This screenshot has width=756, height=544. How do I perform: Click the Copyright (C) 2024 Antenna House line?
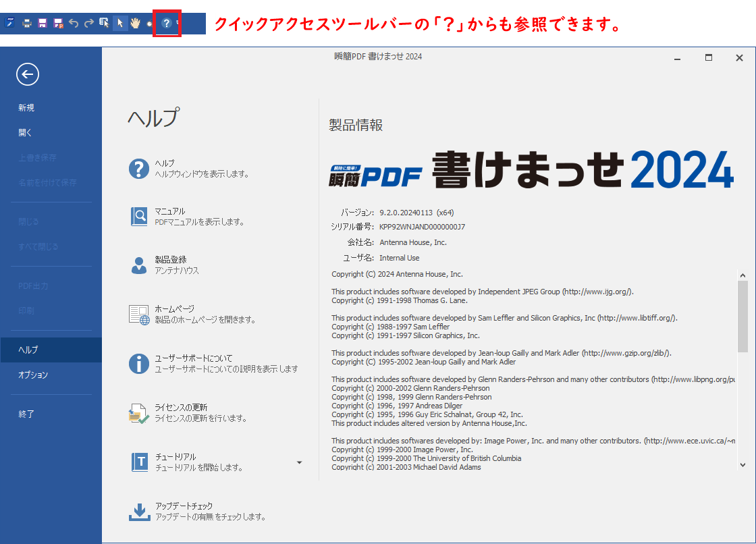coord(398,274)
